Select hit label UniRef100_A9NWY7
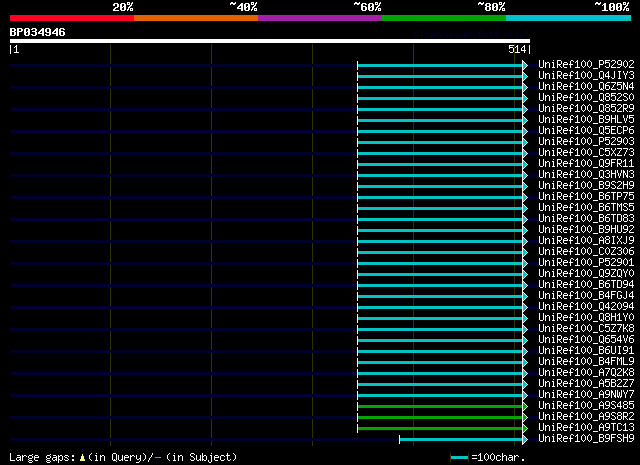The image size is (640, 465). click(x=586, y=395)
